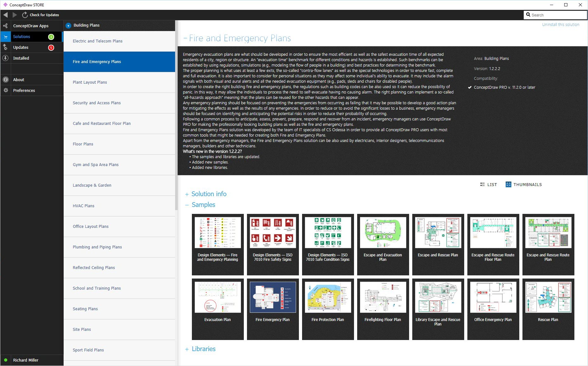Open Fire Protection Plan sample
Screen dimensions: 588x366
point(328,309)
